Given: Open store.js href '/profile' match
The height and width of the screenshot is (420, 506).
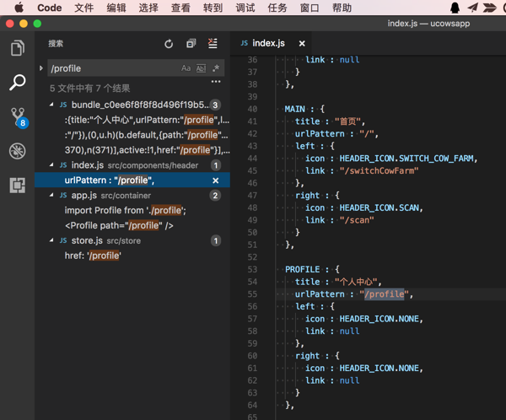Looking at the screenshot, I should [x=93, y=256].
